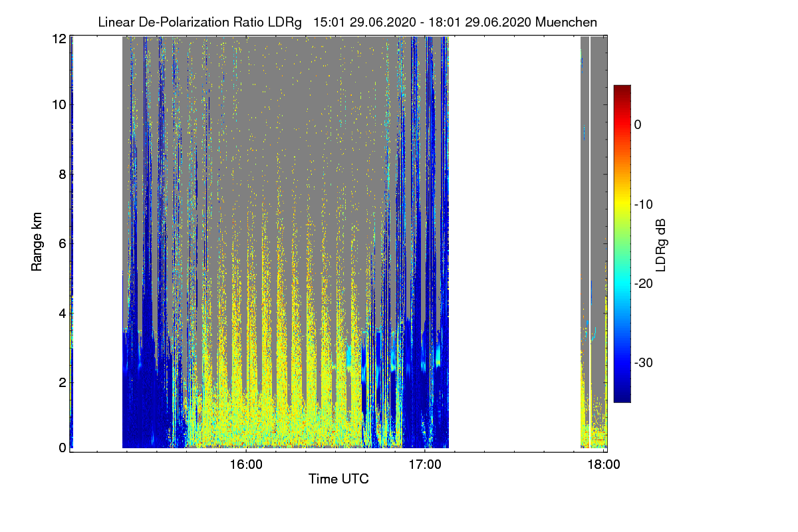Click the '2' range tick label on y-axis

pyautogui.click(x=61, y=382)
